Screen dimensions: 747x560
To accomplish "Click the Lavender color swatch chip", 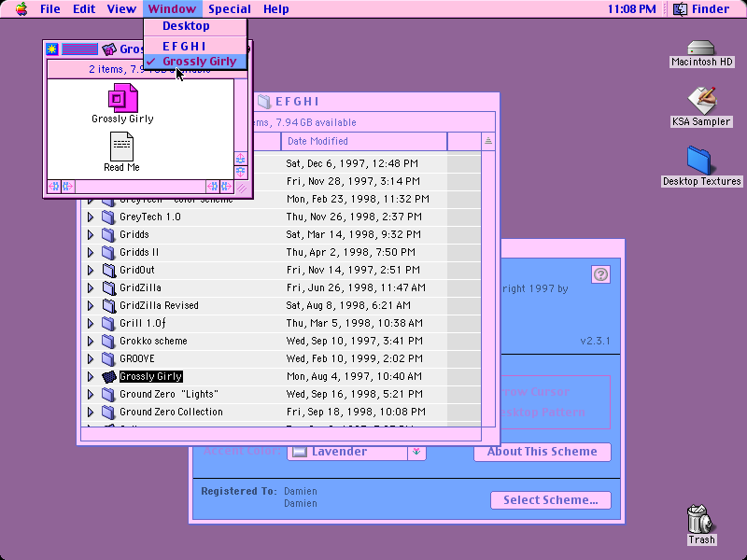I will 299,452.
